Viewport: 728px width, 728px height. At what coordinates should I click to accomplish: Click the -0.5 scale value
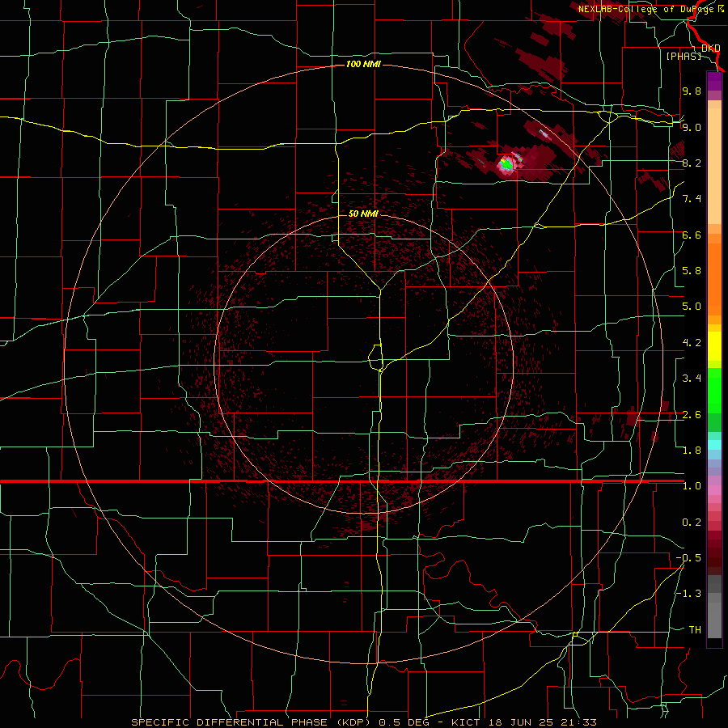(688, 558)
